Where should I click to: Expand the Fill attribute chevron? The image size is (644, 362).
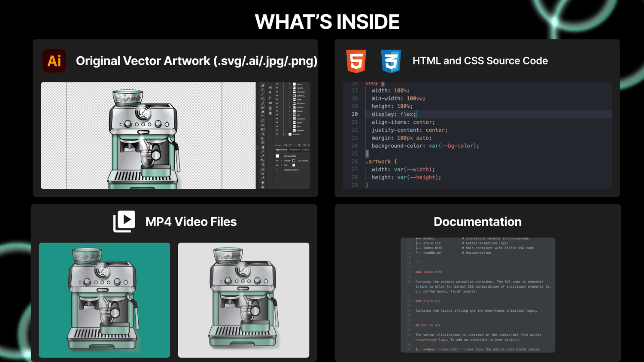(x=282, y=165)
